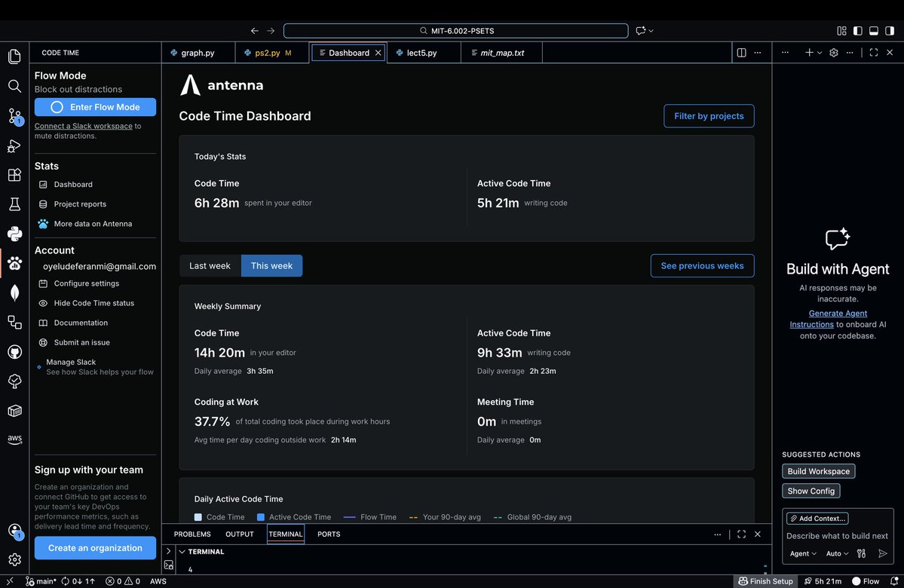The image size is (904, 588).
Task: Open the Testing flask view
Action: click(x=14, y=204)
